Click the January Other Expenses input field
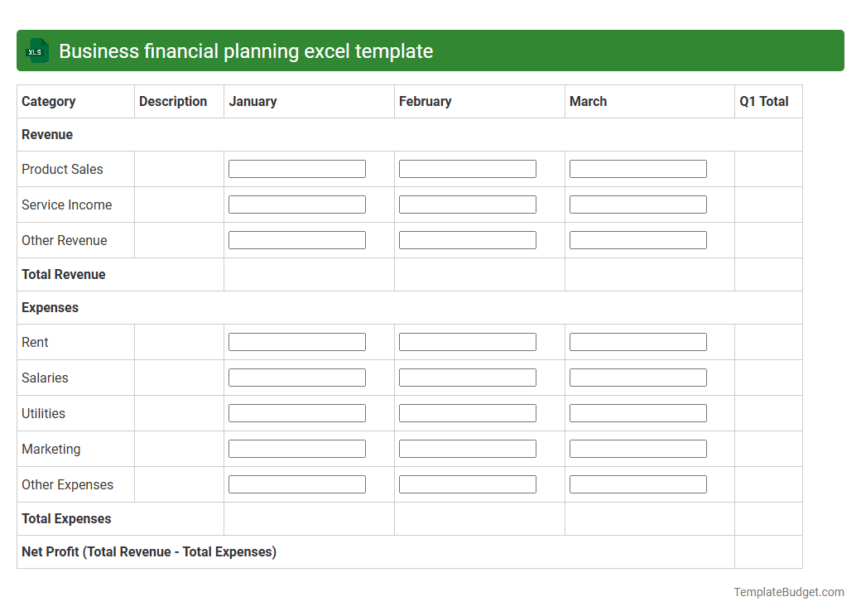Screen dimensions: 861x616 click(x=296, y=484)
